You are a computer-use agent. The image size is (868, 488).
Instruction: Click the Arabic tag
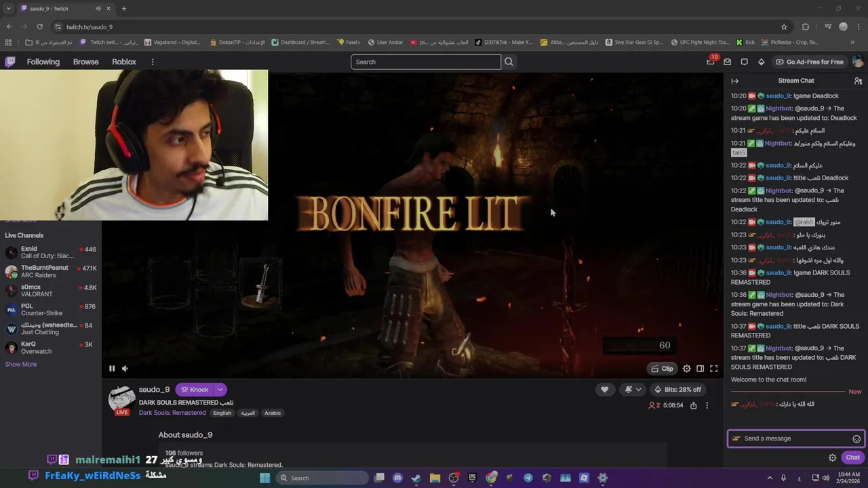[273, 413]
